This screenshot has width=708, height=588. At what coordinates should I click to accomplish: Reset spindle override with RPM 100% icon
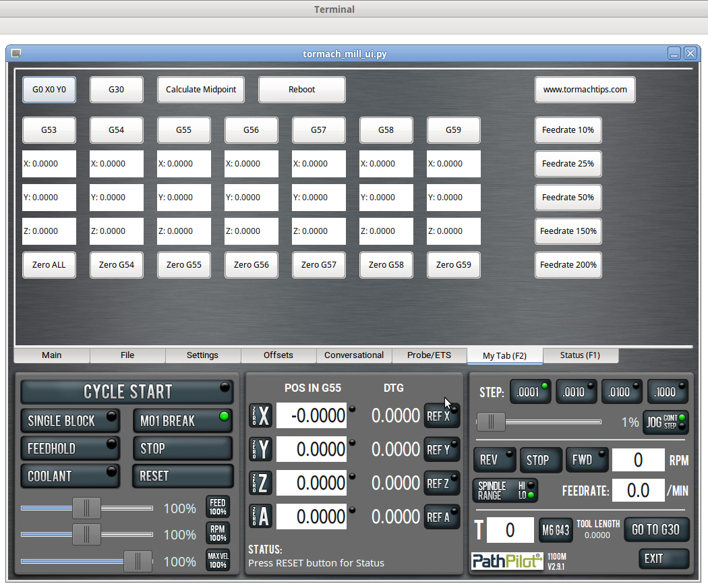[217, 533]
